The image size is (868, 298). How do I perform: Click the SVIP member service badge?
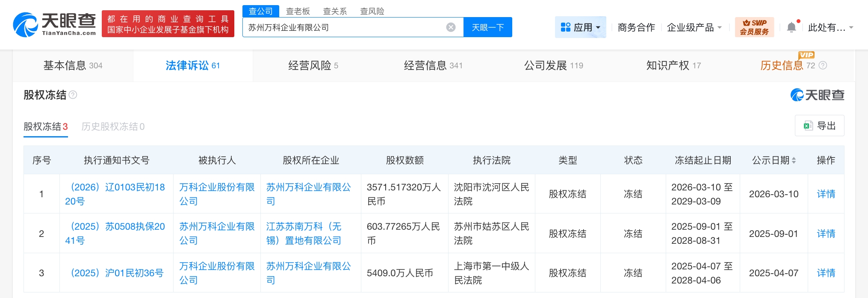[x=754, y=27]
